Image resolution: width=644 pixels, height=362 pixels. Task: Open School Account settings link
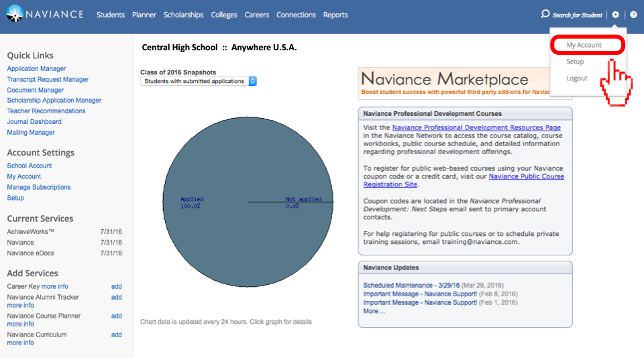(x=30, y=166)
